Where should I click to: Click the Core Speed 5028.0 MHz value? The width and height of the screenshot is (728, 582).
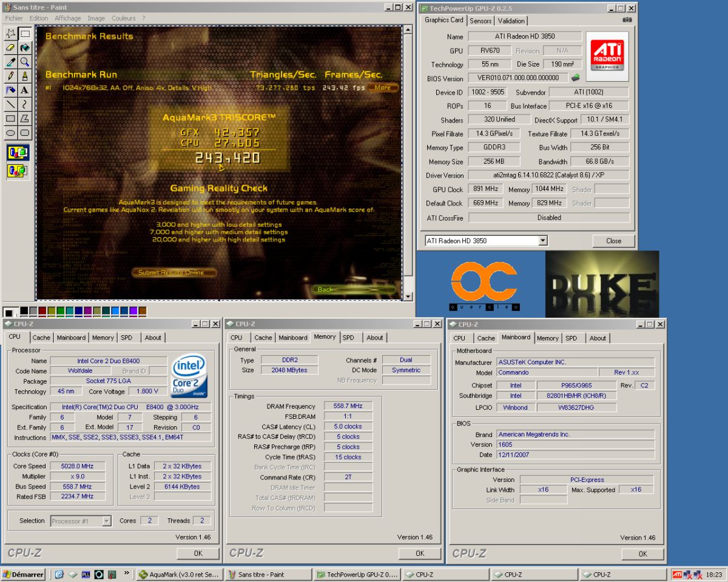pos(78,466)
